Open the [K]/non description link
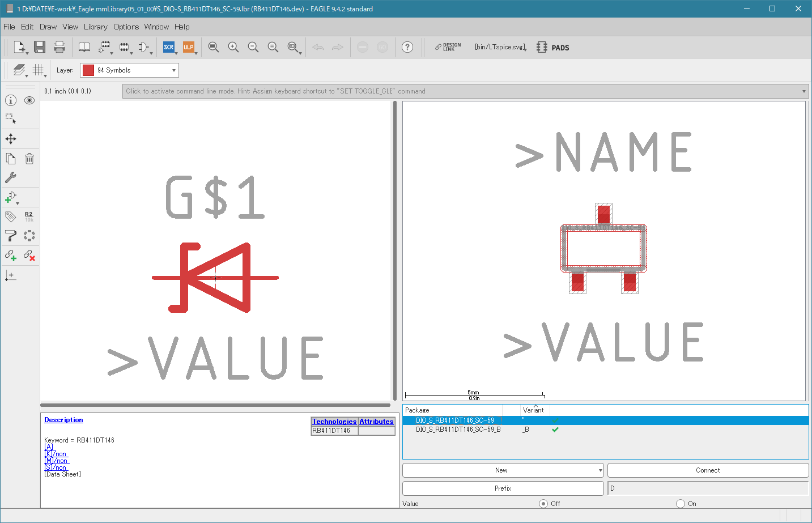The width and height of the screenshot is (812, 523). coord(56,454)
